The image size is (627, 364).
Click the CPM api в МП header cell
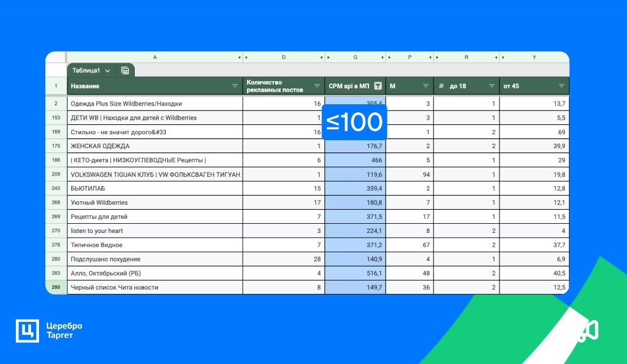[x=355, y=86]
